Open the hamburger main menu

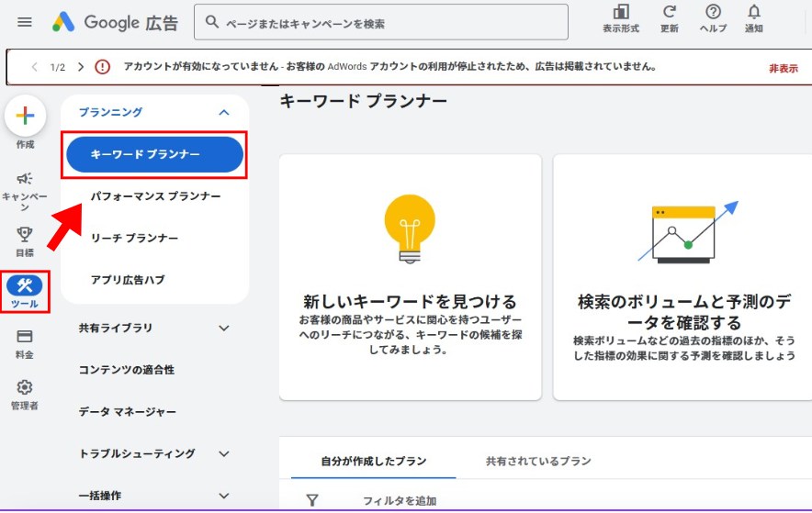coord(25,22)
